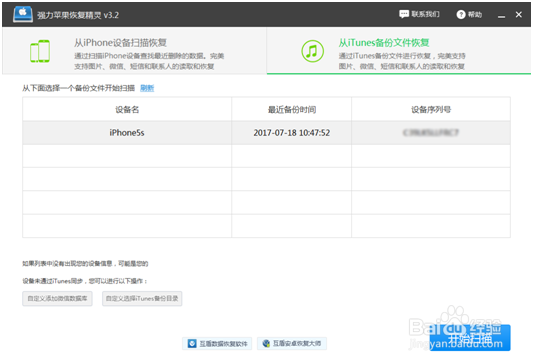Select the iPhone5s device name cell

[x=127, y=133]
